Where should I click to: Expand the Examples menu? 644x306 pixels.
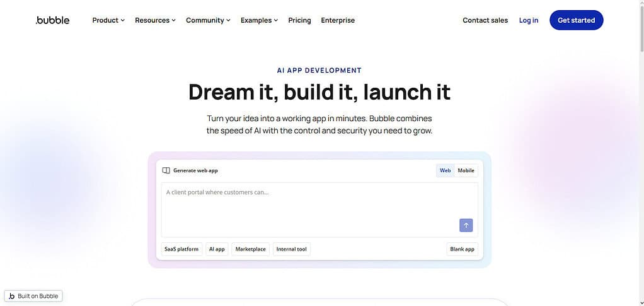(259, 20)
